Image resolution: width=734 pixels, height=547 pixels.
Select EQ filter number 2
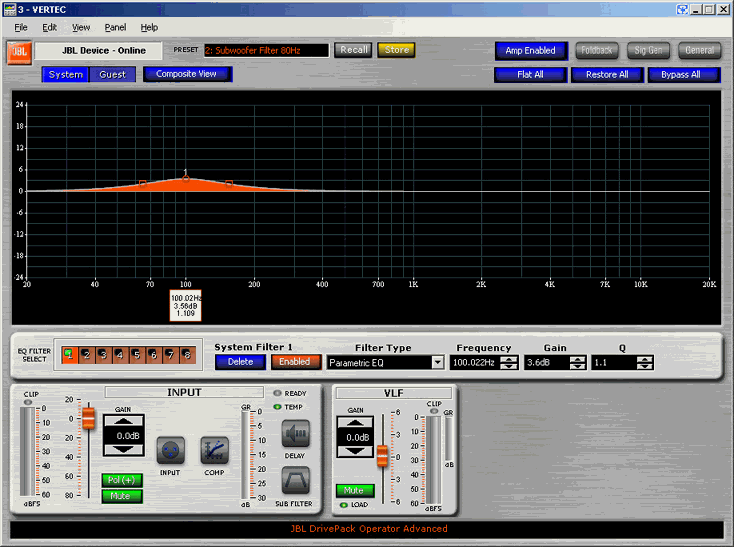(x=86, y=355)
